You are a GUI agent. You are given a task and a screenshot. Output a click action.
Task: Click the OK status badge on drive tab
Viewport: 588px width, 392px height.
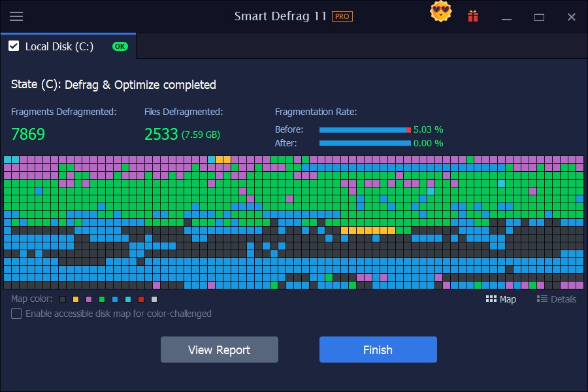click(119, 46)
